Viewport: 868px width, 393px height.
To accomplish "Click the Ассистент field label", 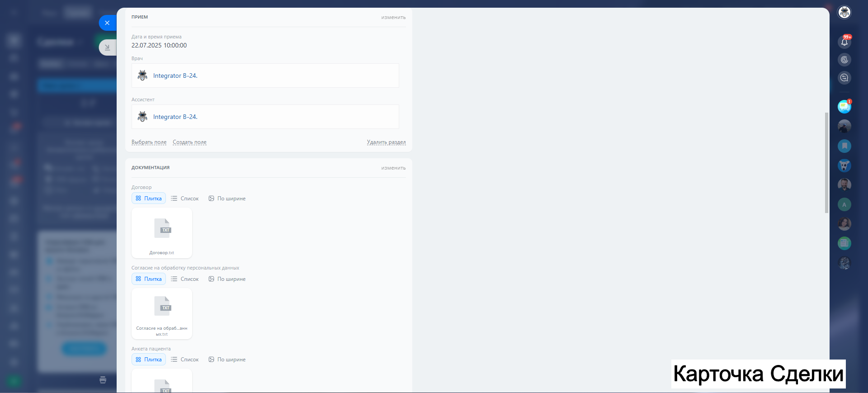I will 143,99.
